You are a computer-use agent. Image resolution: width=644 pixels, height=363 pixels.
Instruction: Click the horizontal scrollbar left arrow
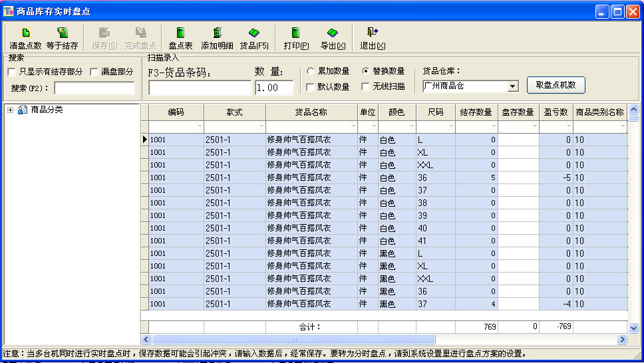click(146, 339)
